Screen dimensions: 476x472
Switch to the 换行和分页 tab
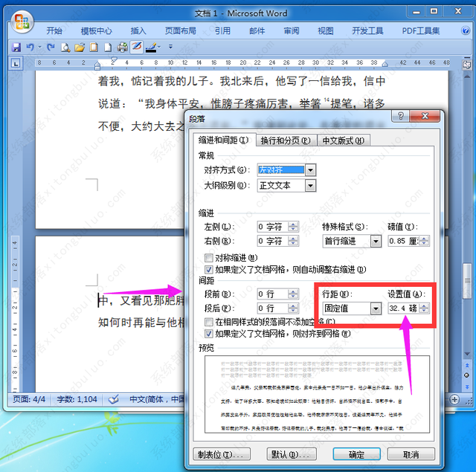coord(286,140)
